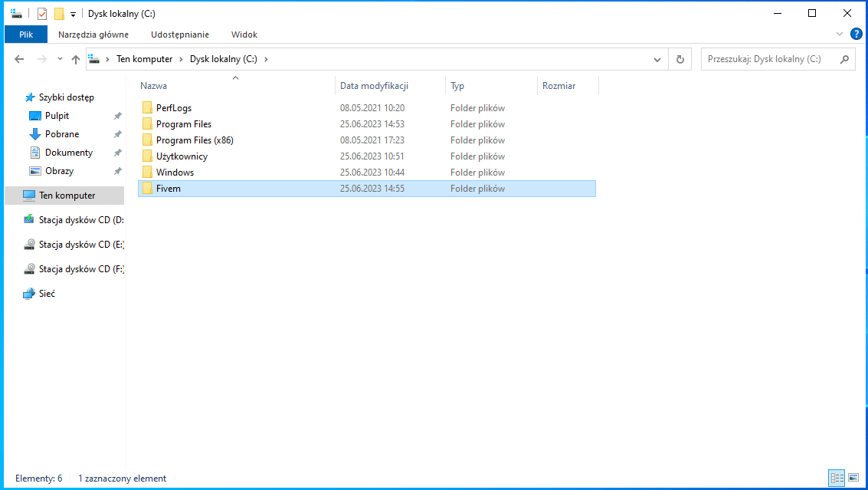The width and height of the screenshot is (868, 490).
Task: Click the Properties icon in title bar
Action: pyautogui.click(x=42, y=14)
